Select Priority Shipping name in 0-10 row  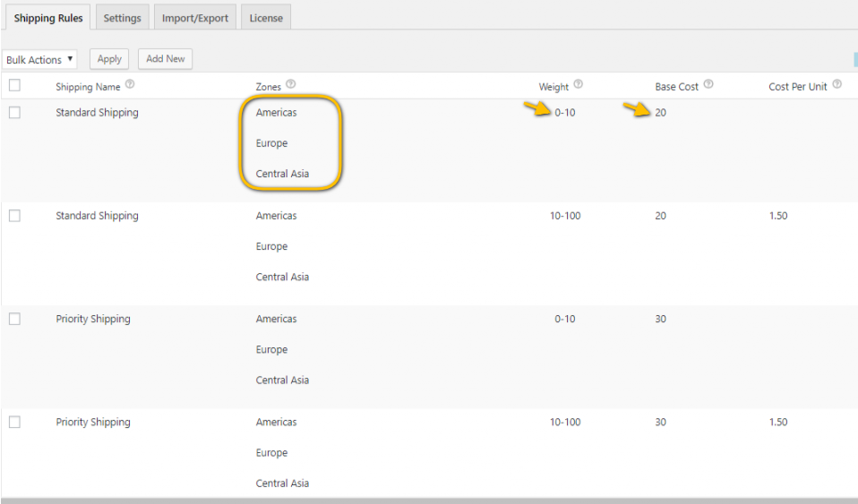click(x=93, y=319)
